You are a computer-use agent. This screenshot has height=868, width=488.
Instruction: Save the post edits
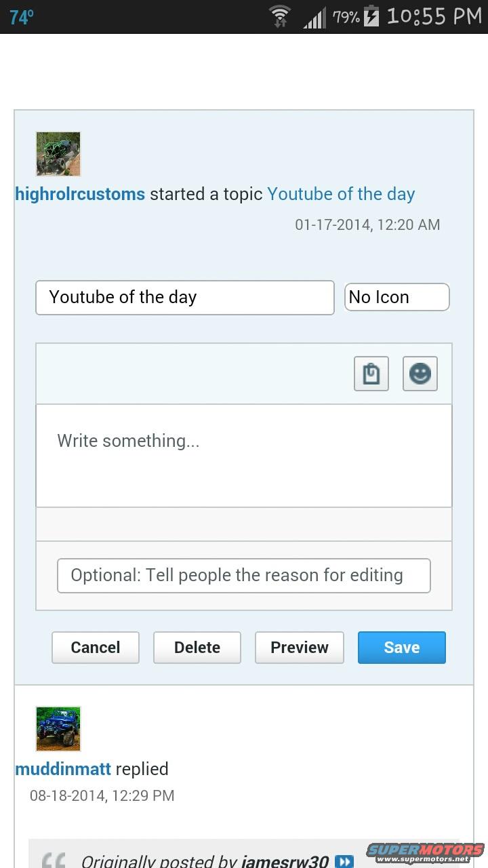402,648
